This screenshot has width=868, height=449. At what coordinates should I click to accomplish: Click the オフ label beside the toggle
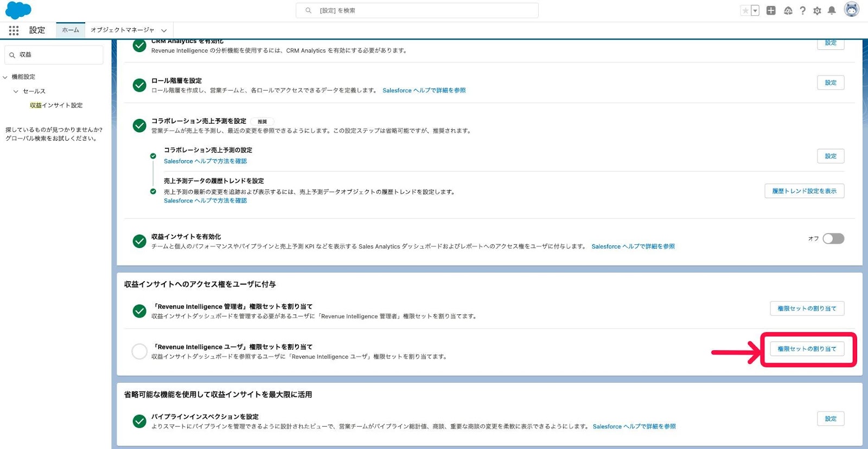point(813,239)
